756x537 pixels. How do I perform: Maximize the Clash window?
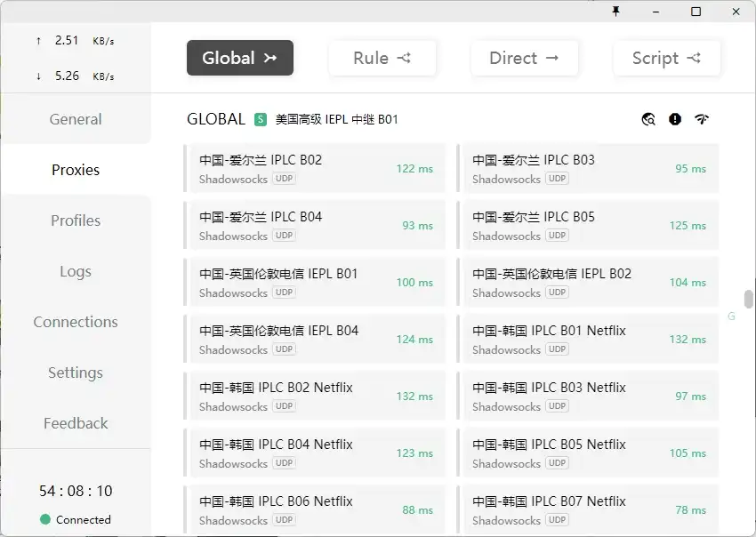pyautogui.click(x=696, y=11)
